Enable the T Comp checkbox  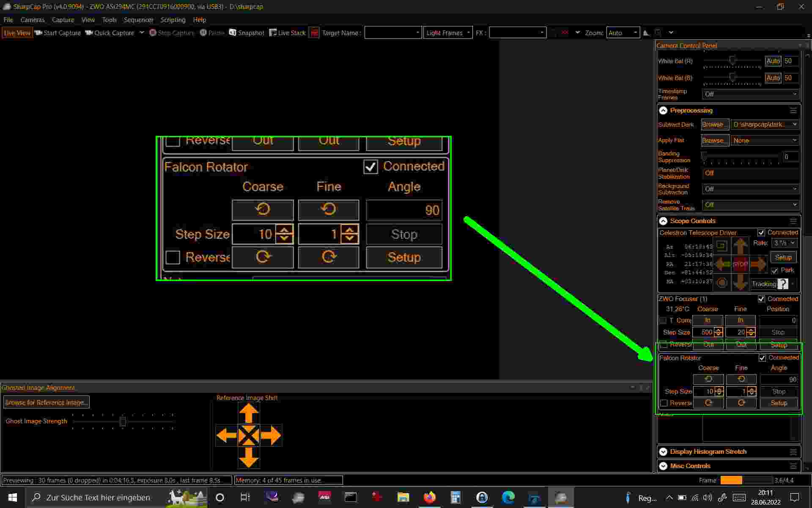pyautogui.click(x=663, y=320)
